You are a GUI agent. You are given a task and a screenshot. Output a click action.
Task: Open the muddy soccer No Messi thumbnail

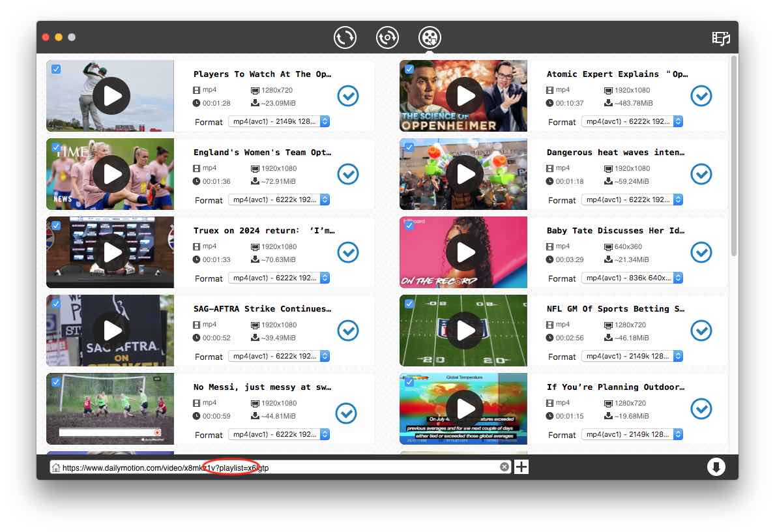click(x=110, y=408)
